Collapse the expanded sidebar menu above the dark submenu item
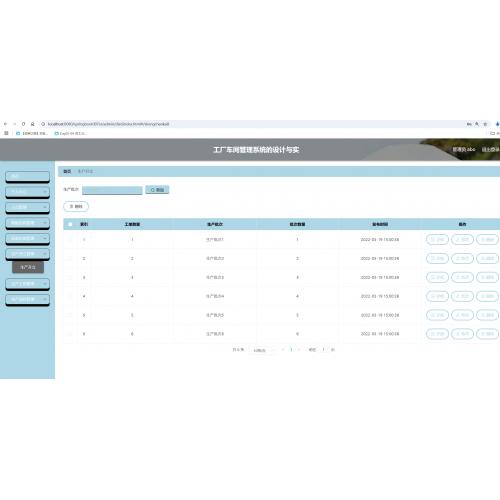The image size is (500, 500). (x=28, y=254)
